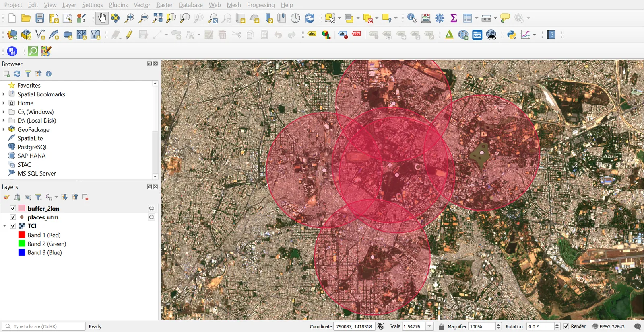Screen dimensions: 644x332
Task: Open the Measure tool dropdown arrow
Action: click(495, 18)
